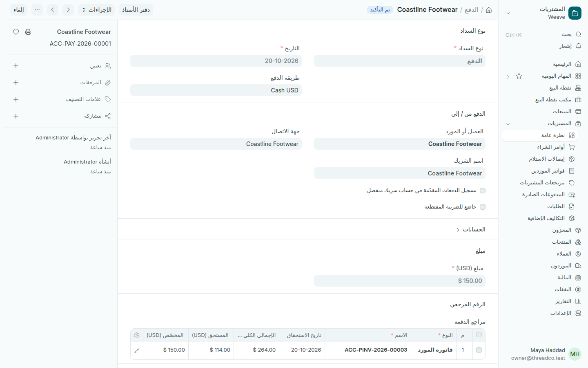
Task: Click the الدفع breadcrumb link
Action: (x=472, y=10)
